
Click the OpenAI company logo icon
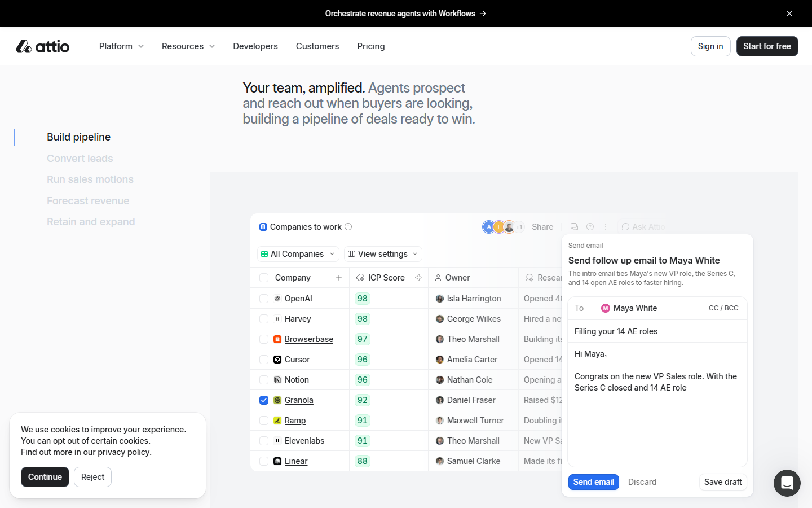pos(277,299)
